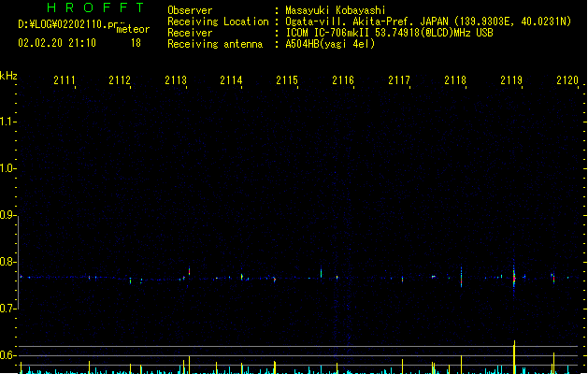Click the Receiver label
This screenshot has height=374, width=588.
(190, 33)
